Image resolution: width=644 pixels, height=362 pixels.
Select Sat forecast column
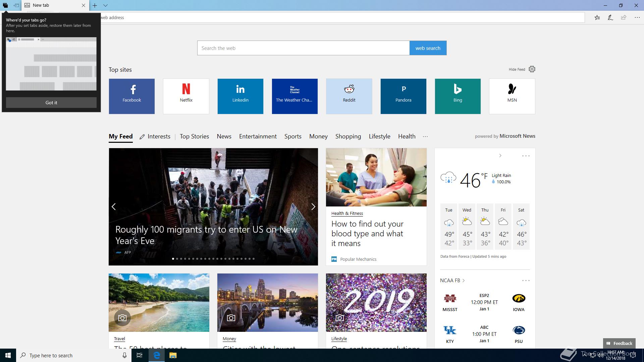click(x=521, y=227)
